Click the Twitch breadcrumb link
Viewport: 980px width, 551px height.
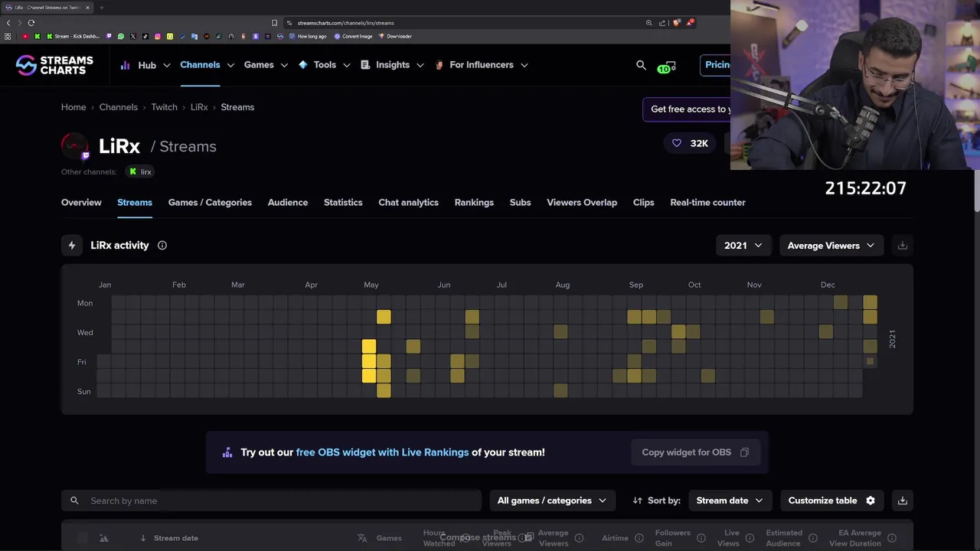(x=164, y=107)
